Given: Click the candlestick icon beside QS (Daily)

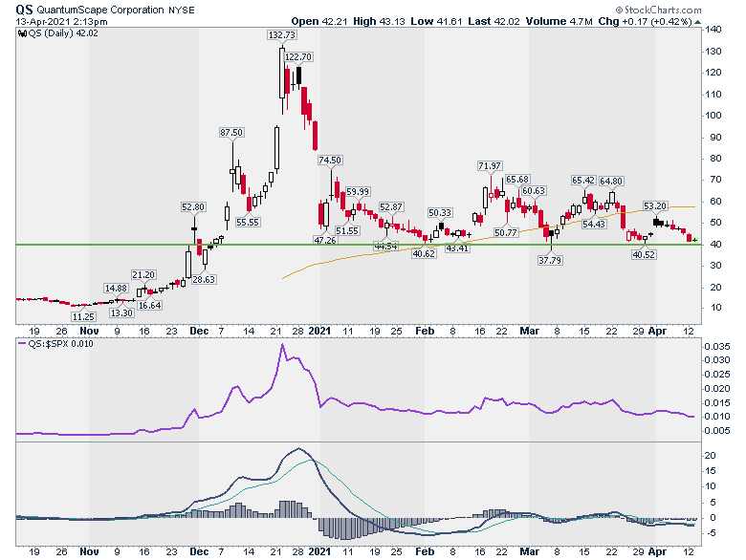Looking at the screenshot, I should (22, 33).
